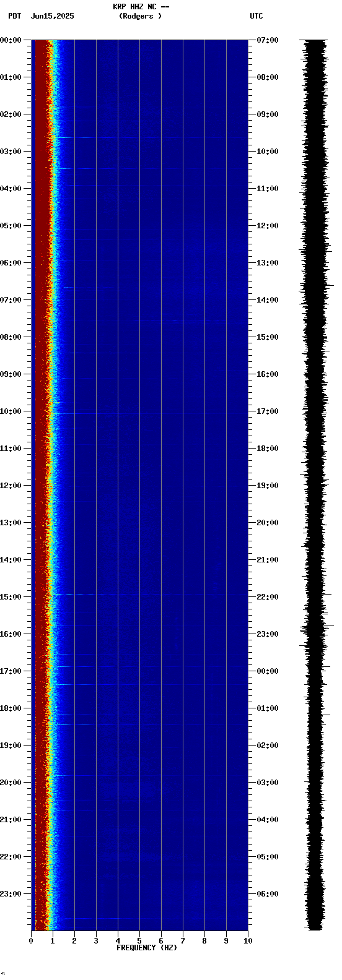Click the PDT '09:00' time tick
The height and width of the screenshot is (980, 342).
tap(11, 374)
